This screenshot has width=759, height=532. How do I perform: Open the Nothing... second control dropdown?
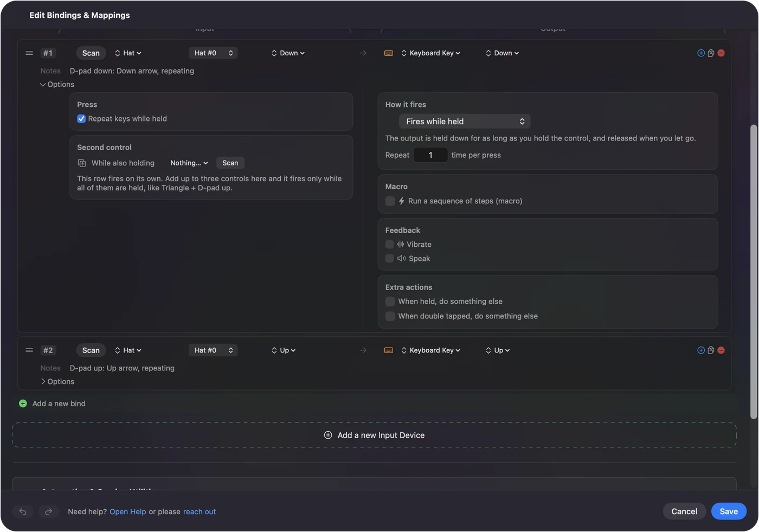(189, 163)
